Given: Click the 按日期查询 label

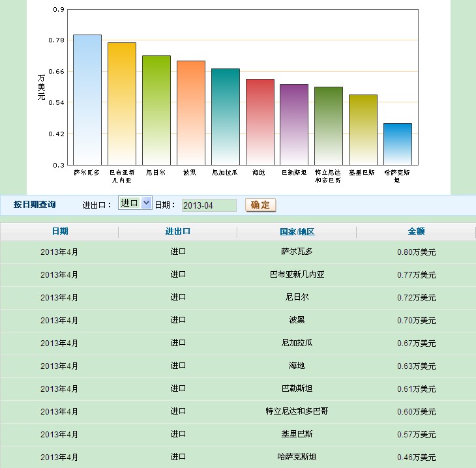Looking at the screenshot, I should 35,205.
